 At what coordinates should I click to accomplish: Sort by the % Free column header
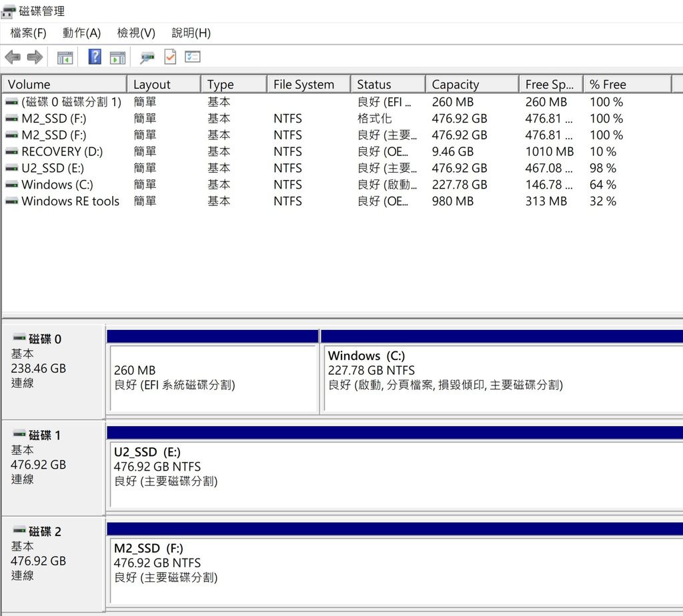[x=627, y=84]
